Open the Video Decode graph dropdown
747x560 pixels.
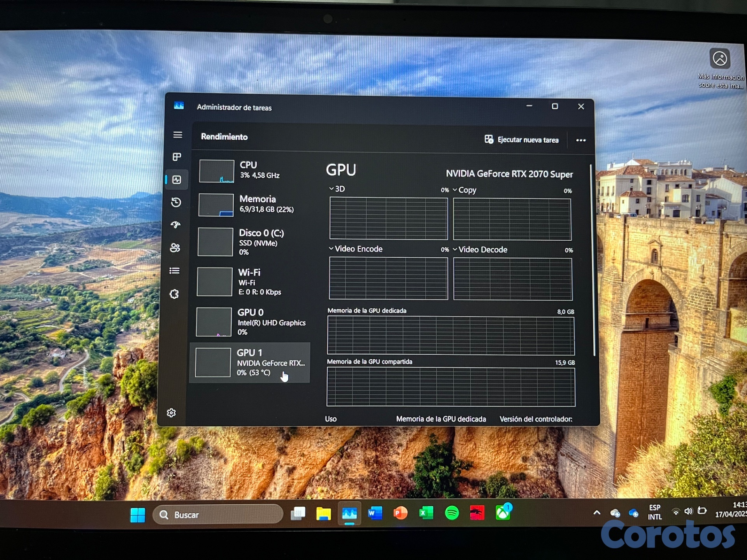pos(480,250)
